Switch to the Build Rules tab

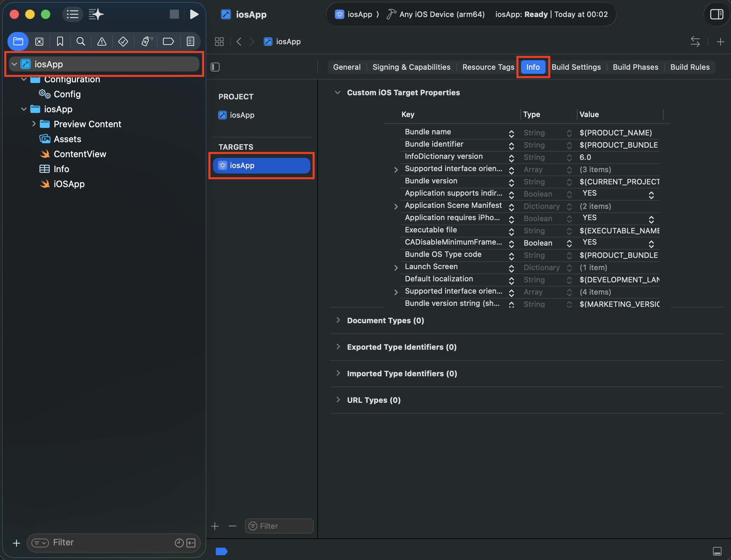(690, 67)
